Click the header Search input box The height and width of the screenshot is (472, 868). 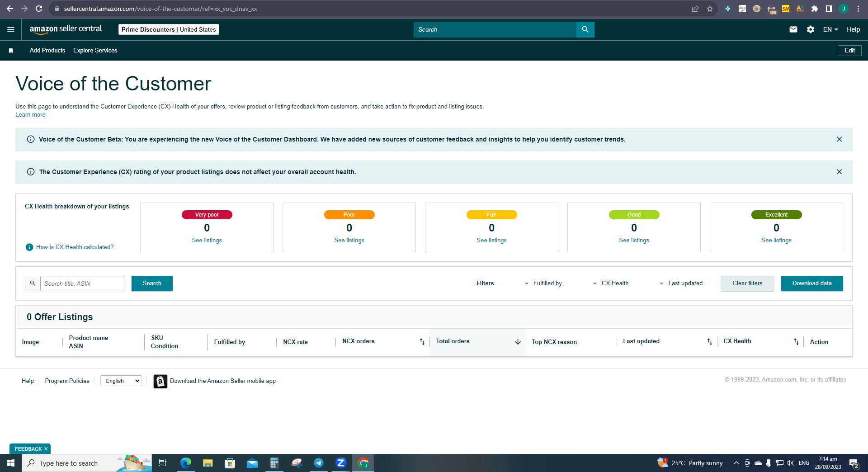click(x=495, y=29)
